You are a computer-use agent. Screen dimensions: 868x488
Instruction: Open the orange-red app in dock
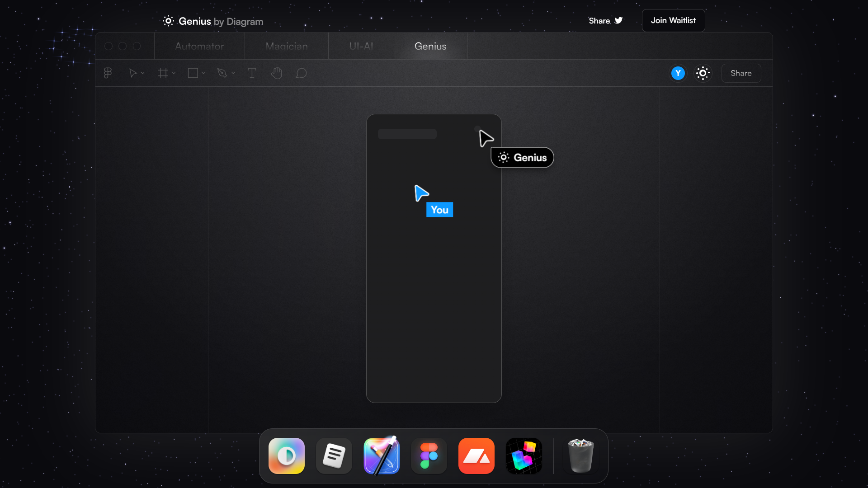click(476, 456)
